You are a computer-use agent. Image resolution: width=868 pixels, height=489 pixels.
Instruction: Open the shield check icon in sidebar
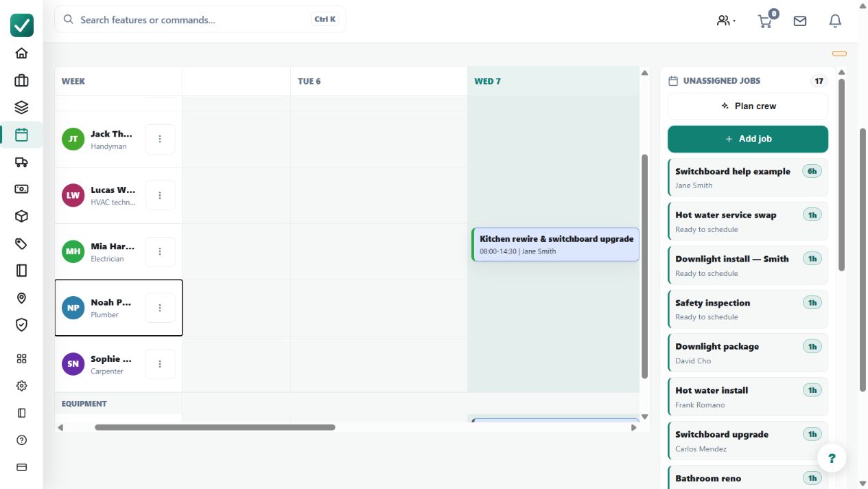21,325
